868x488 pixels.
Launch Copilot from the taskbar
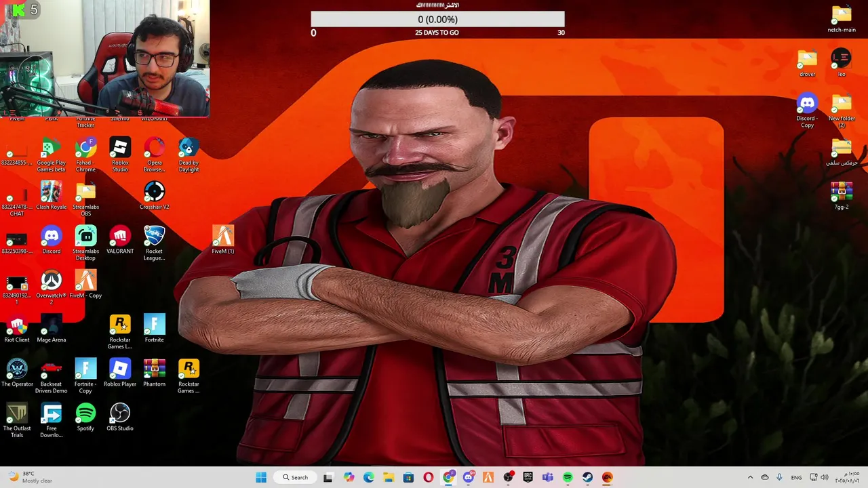pos(349,477)
